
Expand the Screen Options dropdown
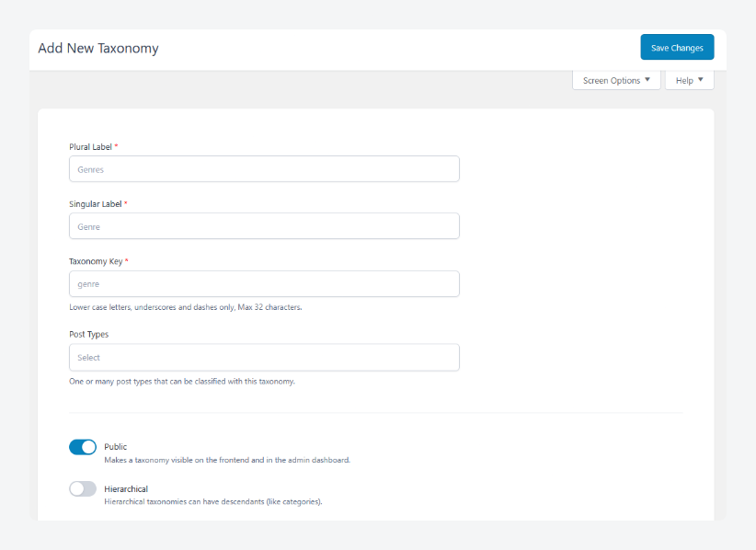(x=616, y=81)
